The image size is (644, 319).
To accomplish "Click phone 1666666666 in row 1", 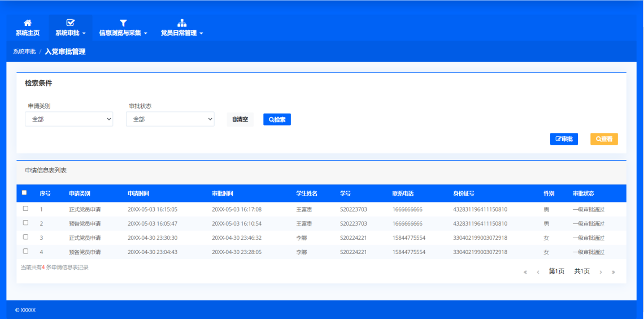I will tap(407, 209).
